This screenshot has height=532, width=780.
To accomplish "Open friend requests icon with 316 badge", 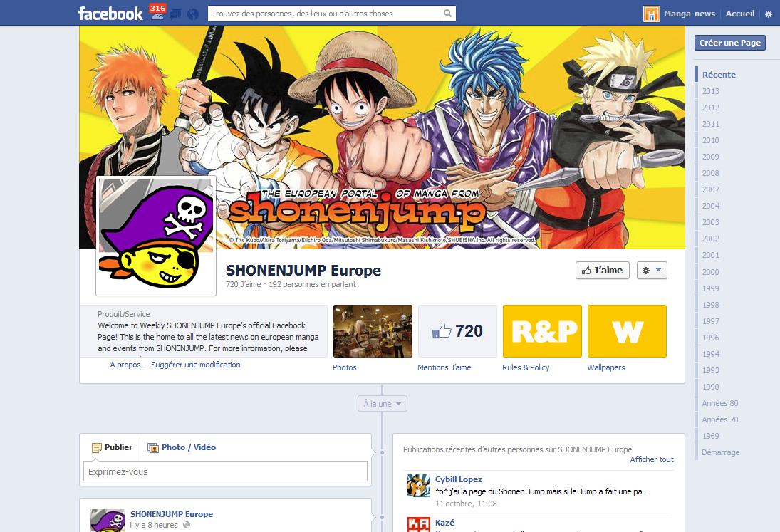I will (157, 12).
